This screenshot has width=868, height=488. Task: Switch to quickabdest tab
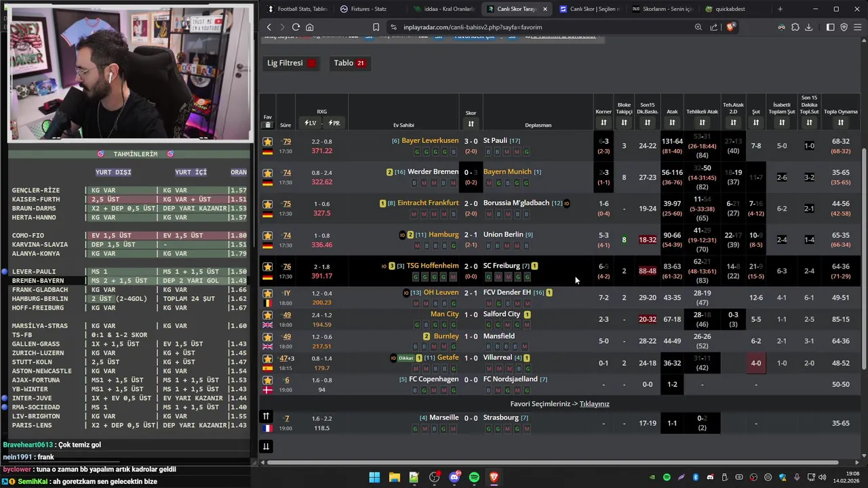(x=735, y=9)
